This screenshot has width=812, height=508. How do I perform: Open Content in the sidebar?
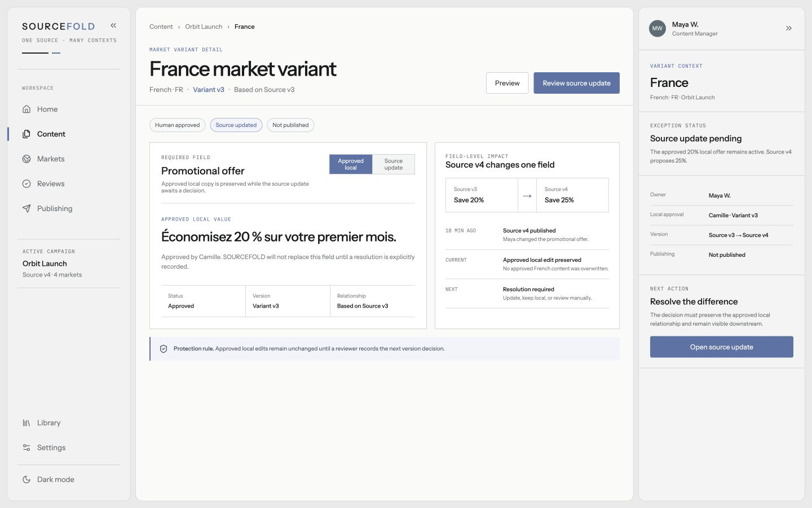[x=69, y=134]
